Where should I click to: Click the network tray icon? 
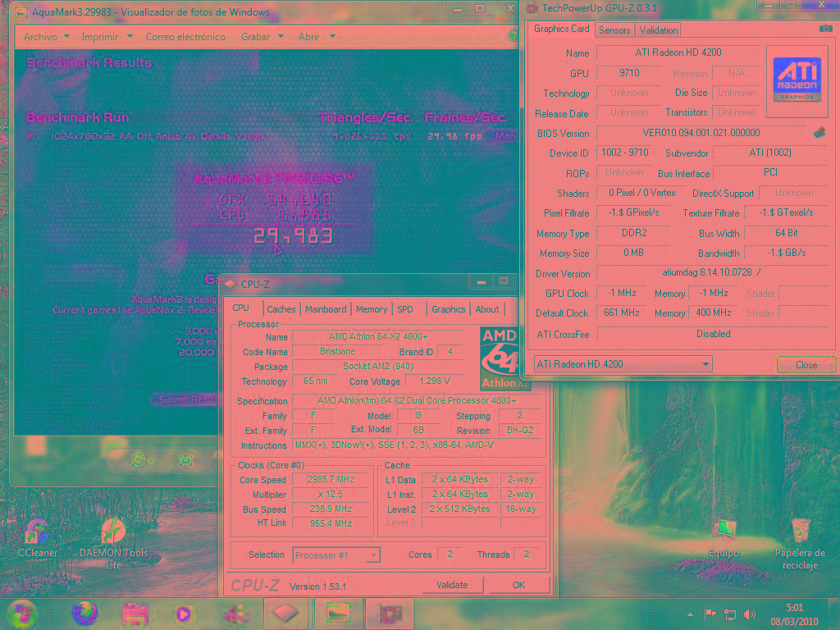[x=729, y=614]
